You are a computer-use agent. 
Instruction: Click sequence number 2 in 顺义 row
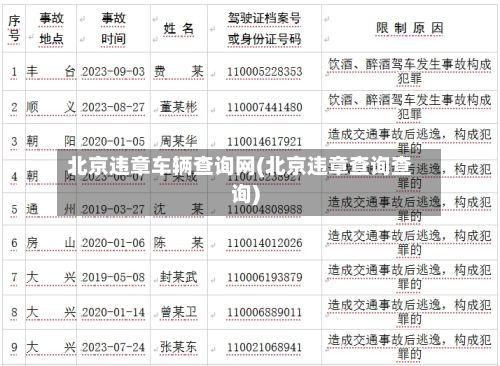pos(14,107)
